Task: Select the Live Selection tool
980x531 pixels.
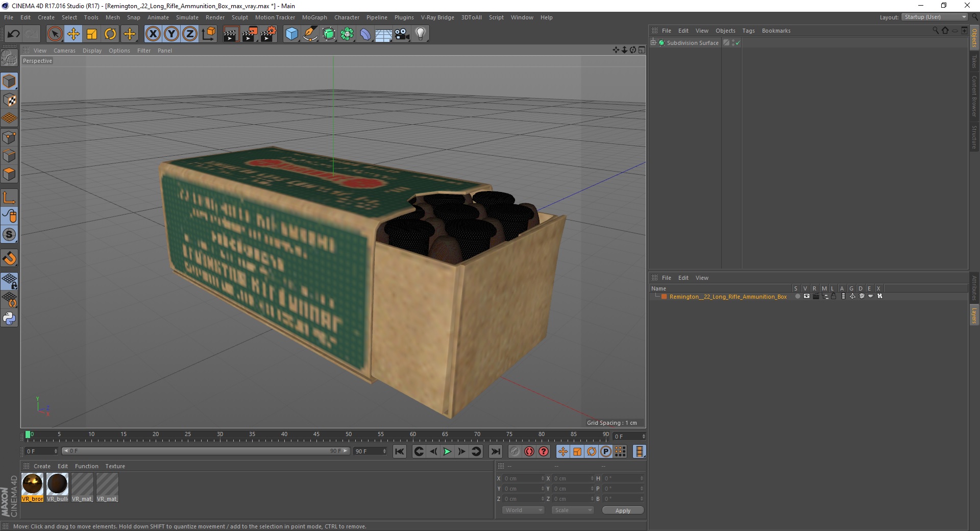Action: pos(55,34)
